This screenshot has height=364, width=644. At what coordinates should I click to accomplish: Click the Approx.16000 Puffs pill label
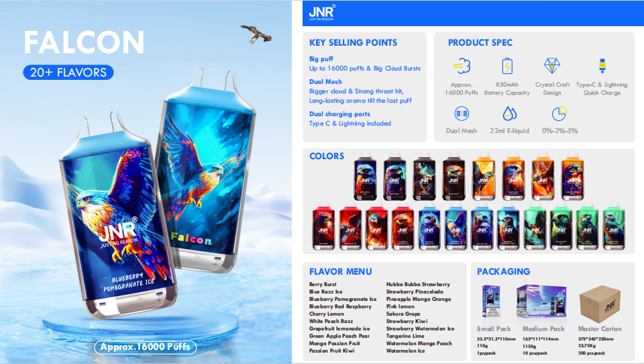(x=146, y=347)
